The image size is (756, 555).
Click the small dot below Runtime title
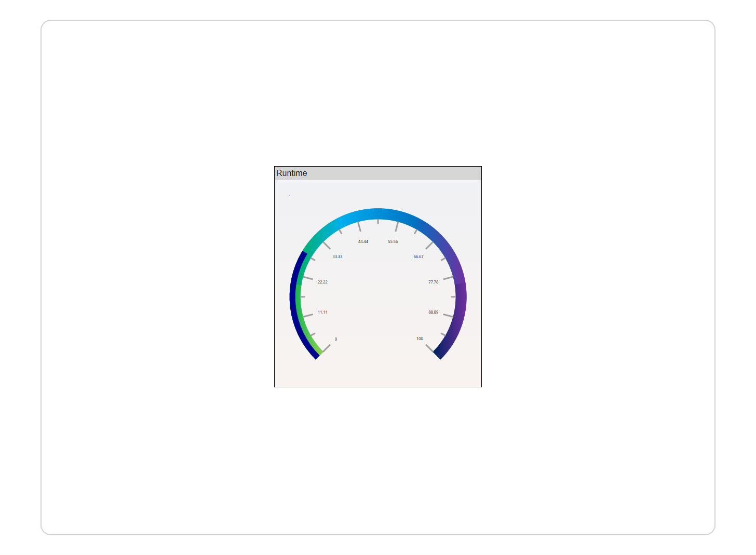coord(290,195)
